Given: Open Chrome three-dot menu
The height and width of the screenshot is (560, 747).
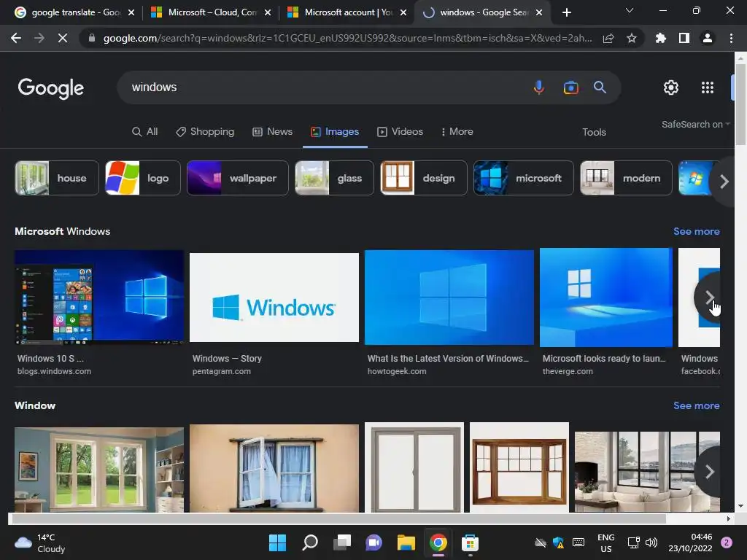Looking at the screenshot, I should pyautogui.click(x=731, y=38).
